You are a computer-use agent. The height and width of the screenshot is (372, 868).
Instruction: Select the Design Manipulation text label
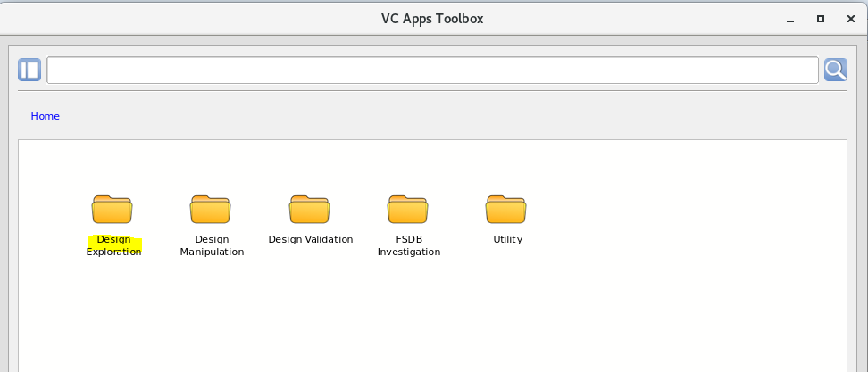tap(212, 245)
